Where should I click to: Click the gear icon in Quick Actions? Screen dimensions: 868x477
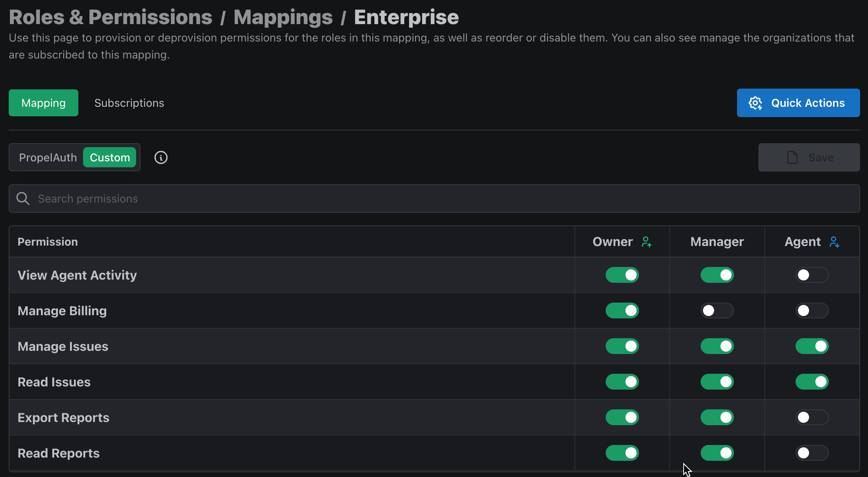click(x=755, y=103)
